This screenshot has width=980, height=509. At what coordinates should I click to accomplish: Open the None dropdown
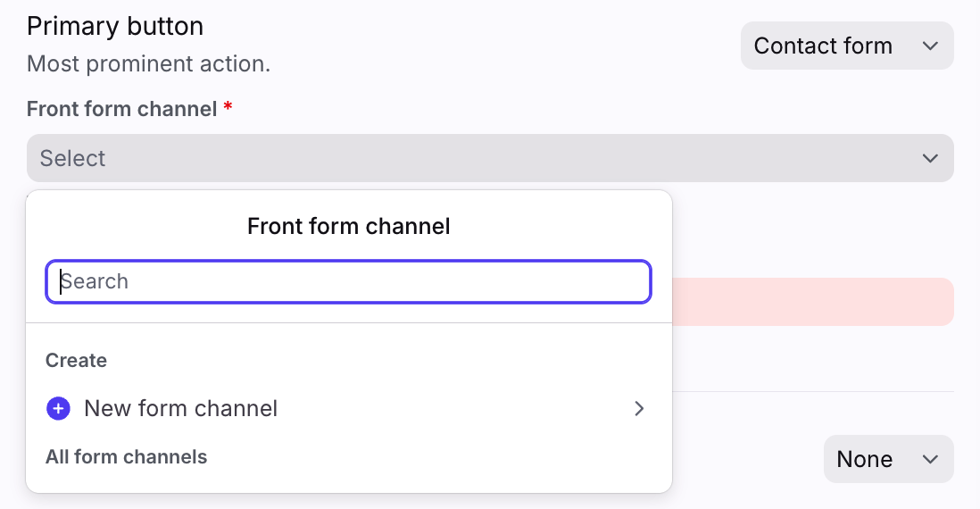coord(887,459)
